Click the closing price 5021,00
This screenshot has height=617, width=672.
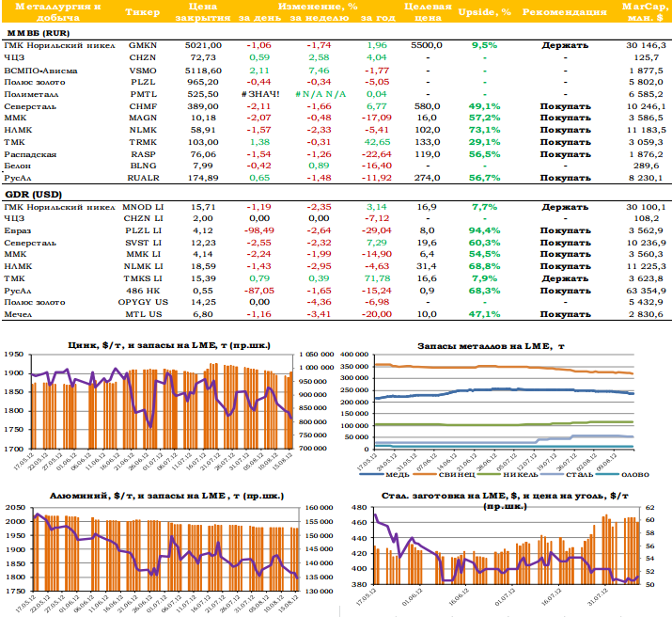click(x=203, y=45)
